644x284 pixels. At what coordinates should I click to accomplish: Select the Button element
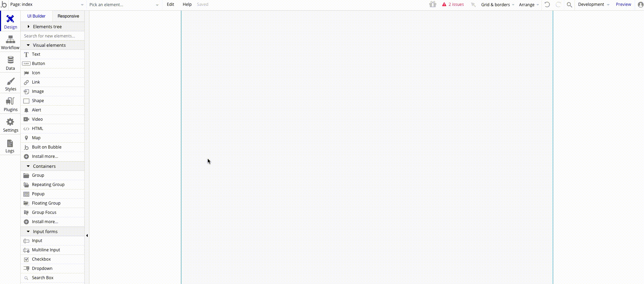pos(53,64)
